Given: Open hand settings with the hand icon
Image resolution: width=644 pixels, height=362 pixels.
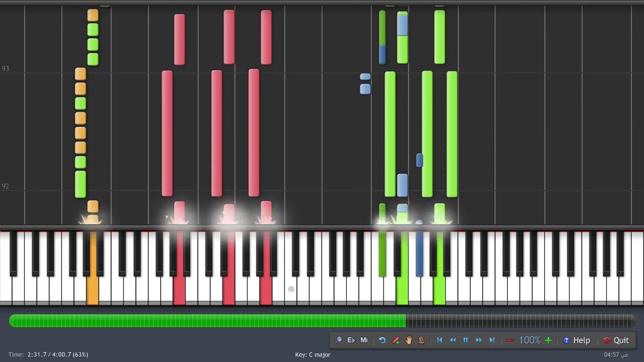Looking at the screenshot, I should coord(409,340).
